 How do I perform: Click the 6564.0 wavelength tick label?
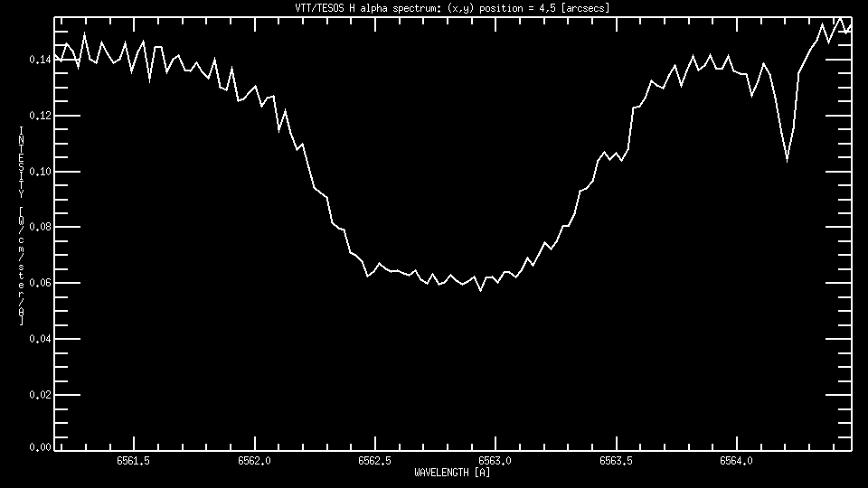click(x=737, y=460)
